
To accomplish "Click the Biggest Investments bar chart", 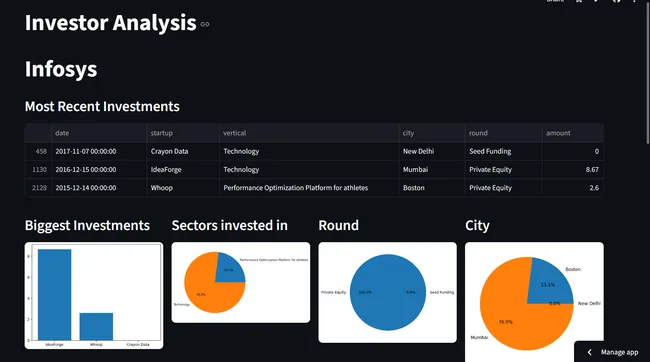I will (x=94, y=296).
